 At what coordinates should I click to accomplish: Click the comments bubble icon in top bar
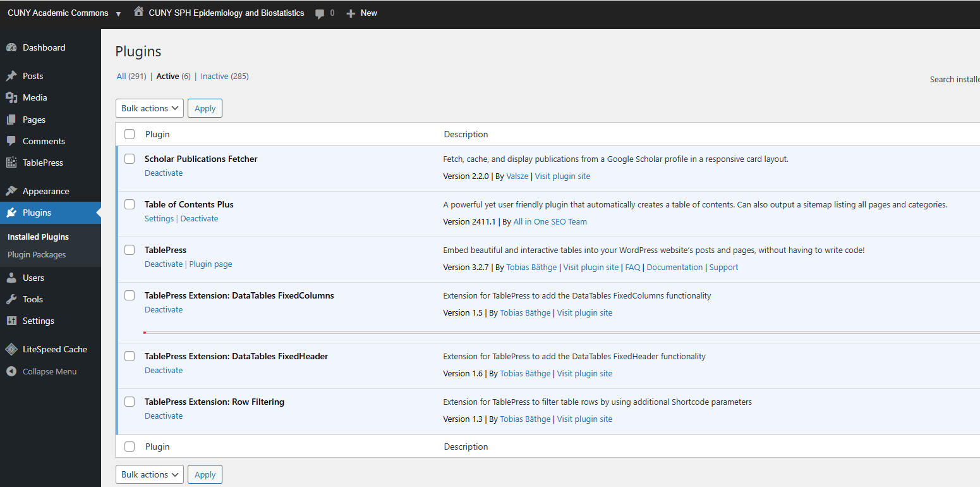[320, 13]
